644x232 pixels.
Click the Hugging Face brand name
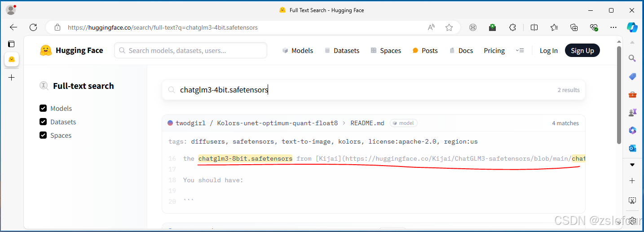coord(79,50)
